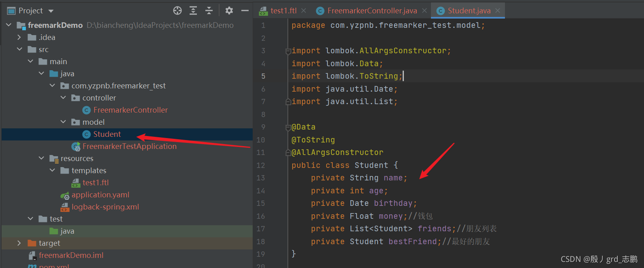Click the 'birthday' field identifier
The height and width of the screenshot is (268, 644).
coord(393,203)
